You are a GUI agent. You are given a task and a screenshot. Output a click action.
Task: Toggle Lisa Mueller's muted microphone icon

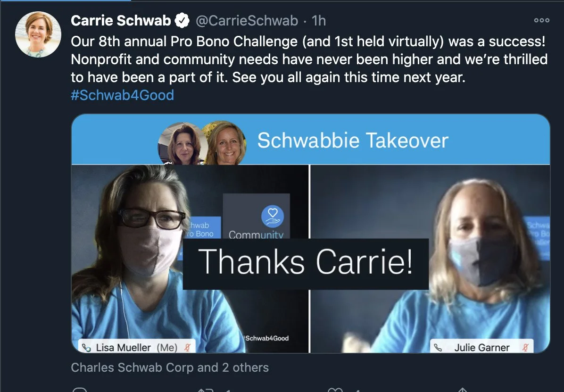187,347
